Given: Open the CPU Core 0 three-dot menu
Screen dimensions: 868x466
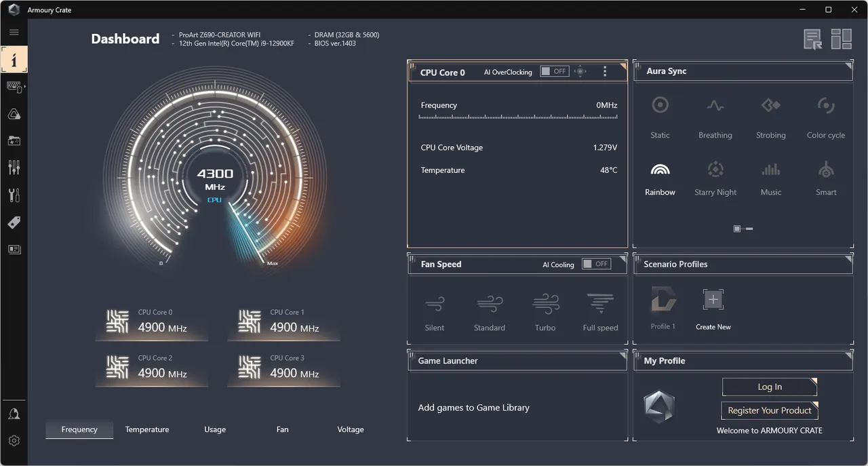Looking at the screenshot, I should click(x=605, y=71).
